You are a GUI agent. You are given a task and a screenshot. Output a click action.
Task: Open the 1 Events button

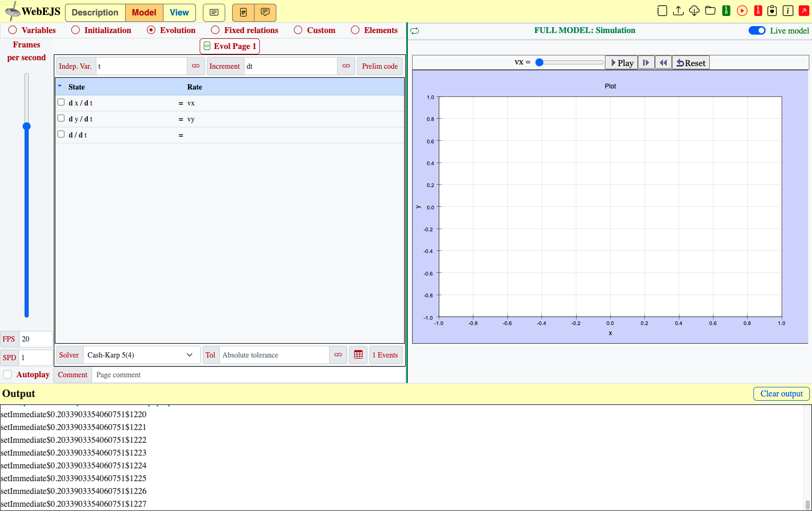[386, 355]
